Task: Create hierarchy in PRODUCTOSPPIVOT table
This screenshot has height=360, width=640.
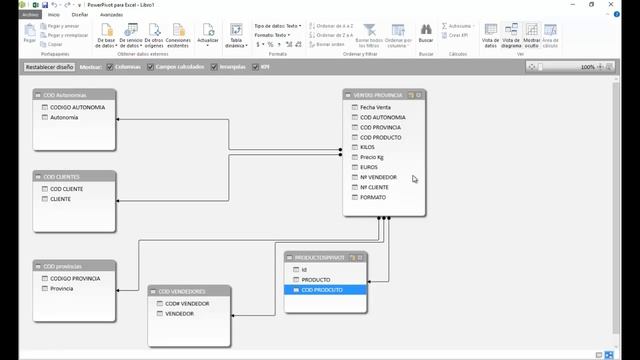Action: pyautogui.click(x=352, y=258)
